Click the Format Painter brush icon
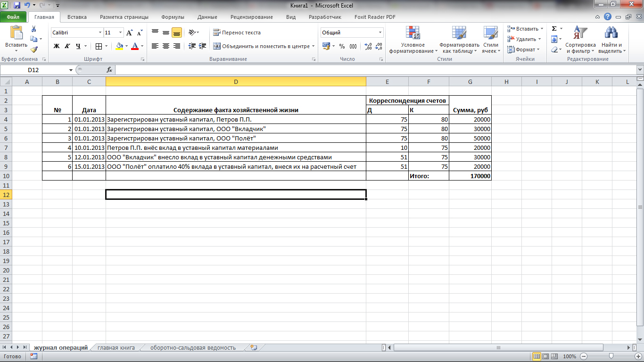Screen dimensions: 644x362 click(x=34, y=49)
